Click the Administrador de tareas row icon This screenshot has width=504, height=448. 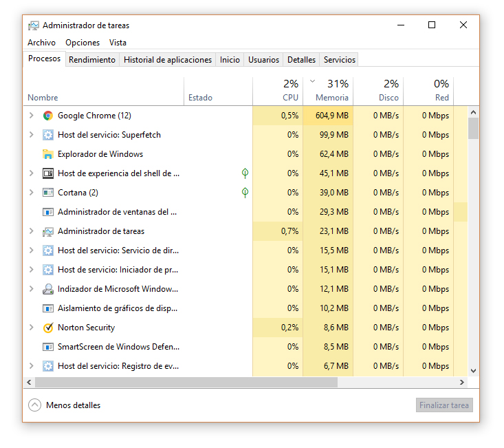48,231
